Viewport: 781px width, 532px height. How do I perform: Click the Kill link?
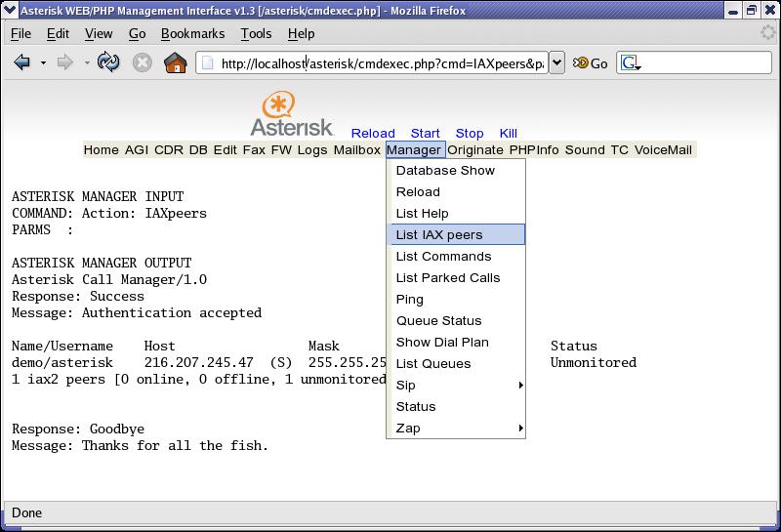508,134
